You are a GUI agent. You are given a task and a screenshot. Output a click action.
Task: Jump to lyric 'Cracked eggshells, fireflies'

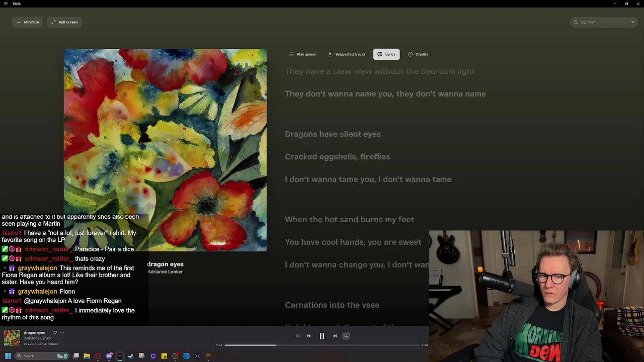coord(338,157)
